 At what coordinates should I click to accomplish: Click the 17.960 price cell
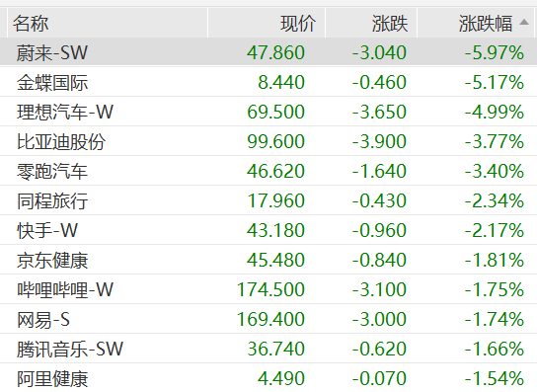click(275, 200)
